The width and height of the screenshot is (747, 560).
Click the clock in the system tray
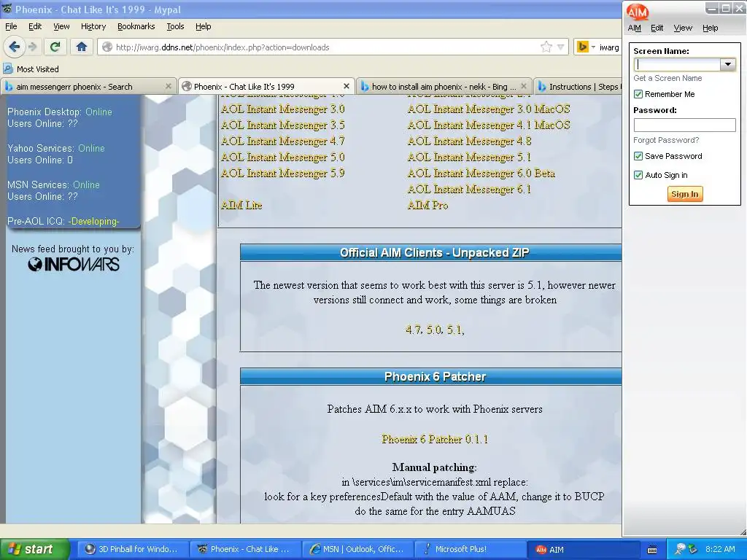(720, 549)
